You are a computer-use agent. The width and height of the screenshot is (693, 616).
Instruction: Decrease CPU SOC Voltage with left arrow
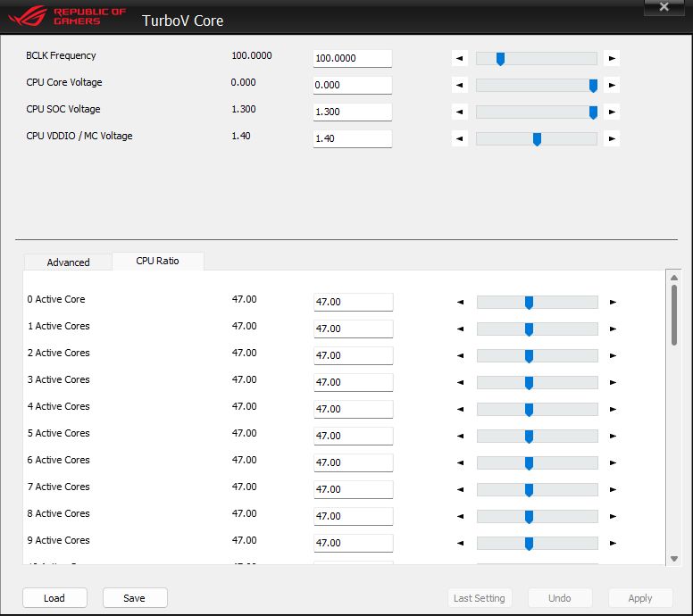(460, 112)
